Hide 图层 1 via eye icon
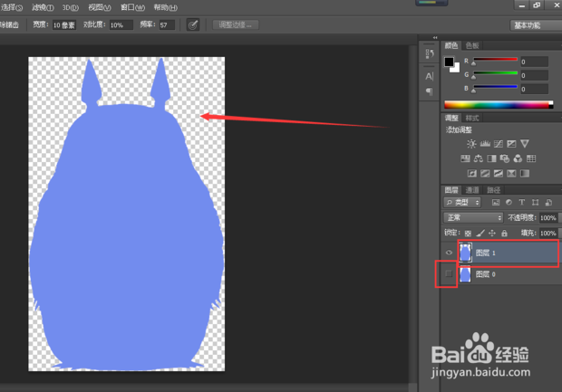Screen dimensions: 562x392 pos(449,253)
